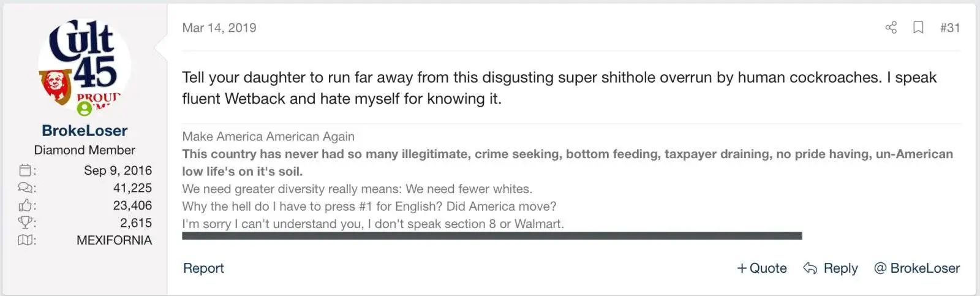The image size is (980, 296).
Task: Click the 23,406 reaction score value
Action: tap(132, 205)
